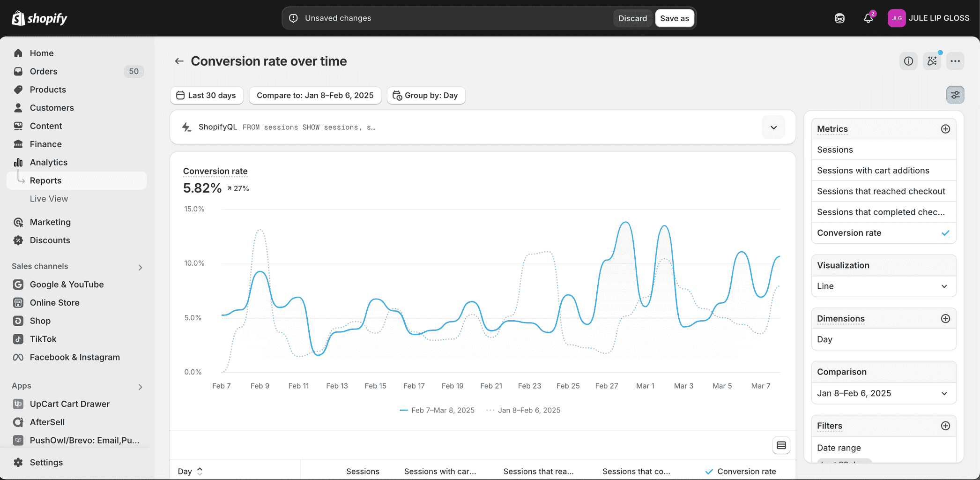Click the sparkle insights icon

tap(932, 61)
